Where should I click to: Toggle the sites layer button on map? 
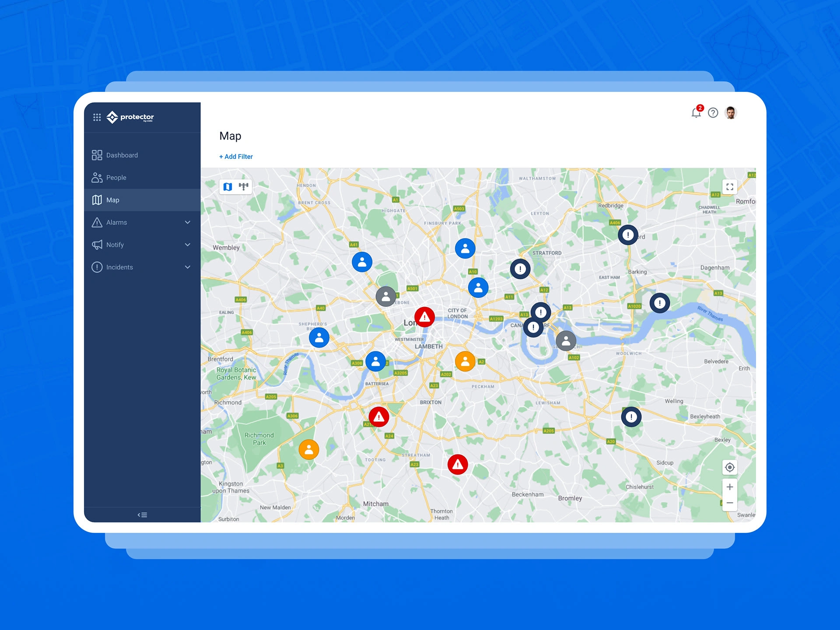click(244, 187)
